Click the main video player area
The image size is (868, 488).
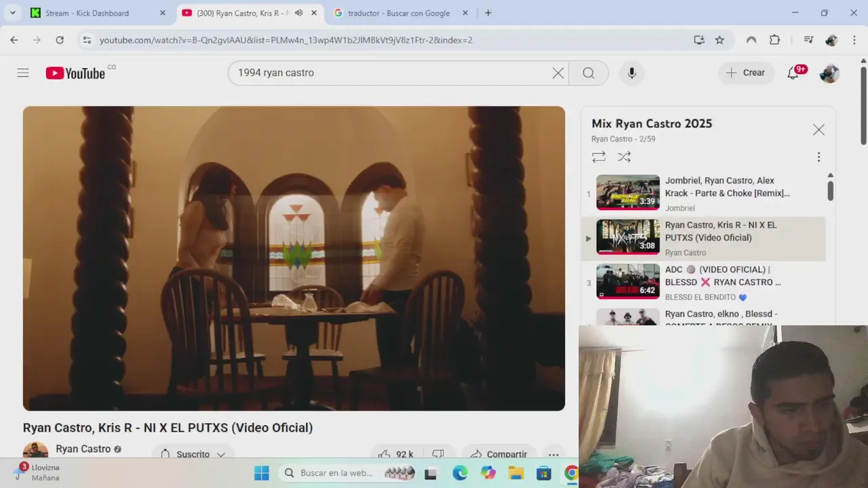click(294, 258)
